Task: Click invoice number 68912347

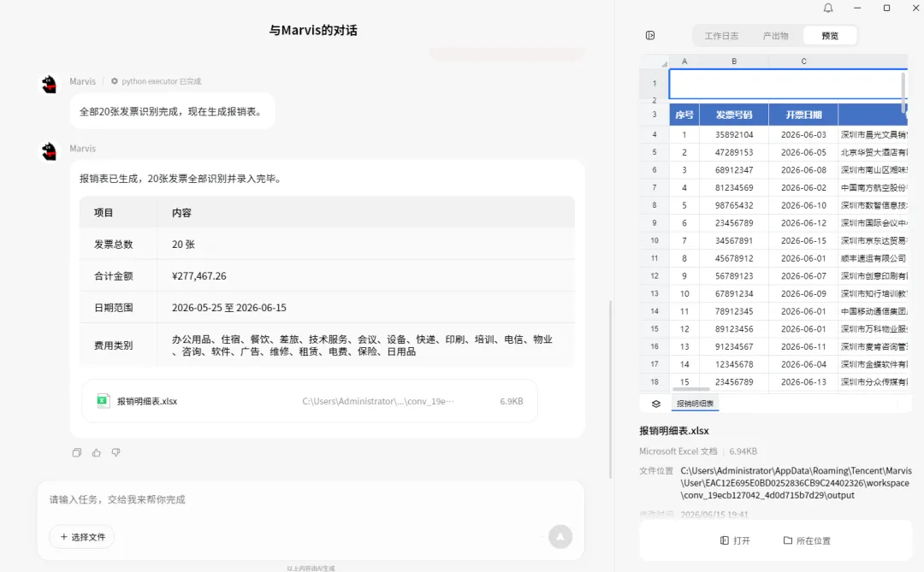Action: click(x=734, y=170)
